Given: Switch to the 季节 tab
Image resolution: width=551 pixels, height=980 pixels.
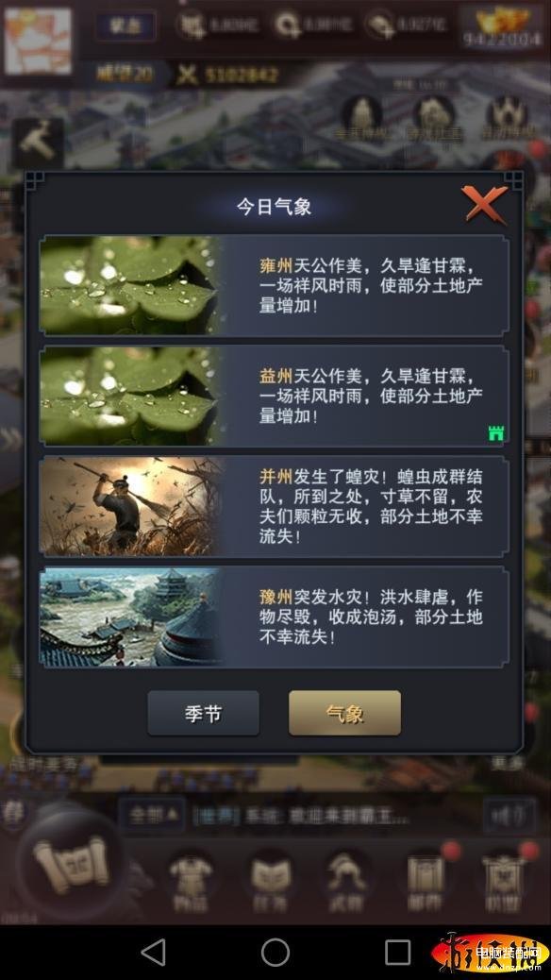Looking at the screenshot, I should (x=203, y=713).
